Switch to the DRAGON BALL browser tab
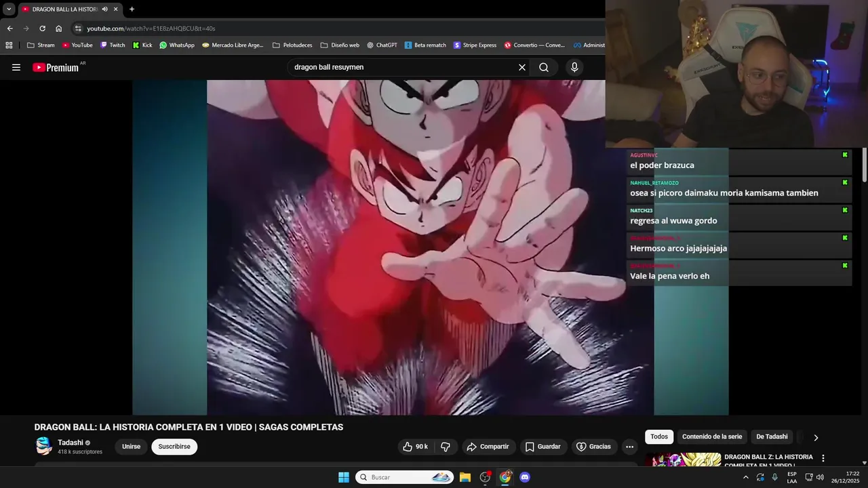Viewport: 868px width, 488px height. (x=64, y=9)
